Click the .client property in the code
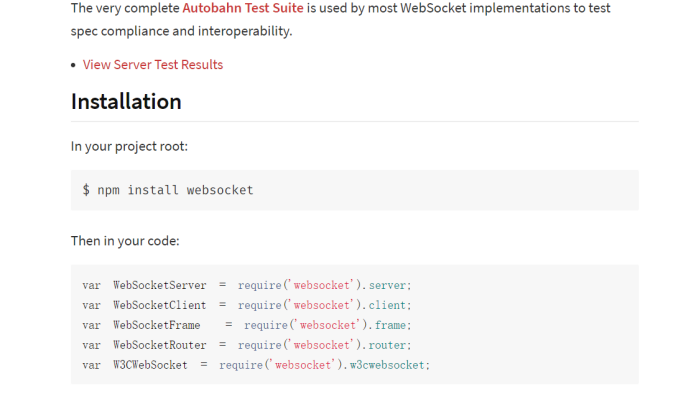 coord(388,305)
